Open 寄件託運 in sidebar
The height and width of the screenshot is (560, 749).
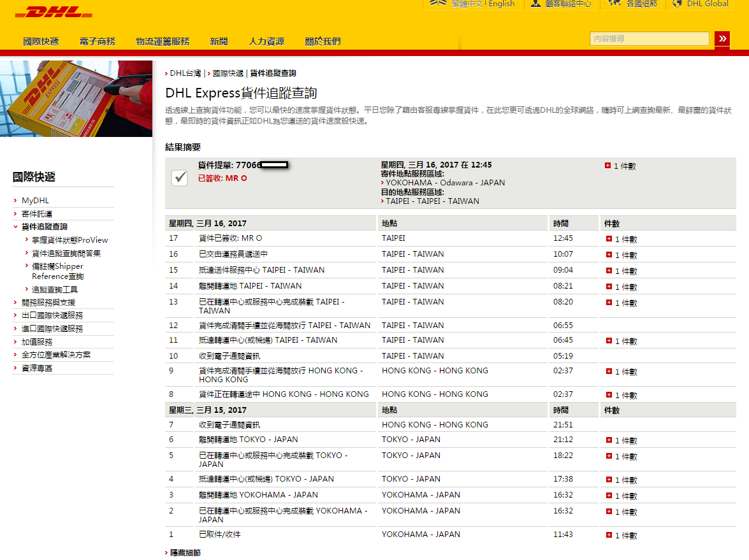[x=37, y=214]
